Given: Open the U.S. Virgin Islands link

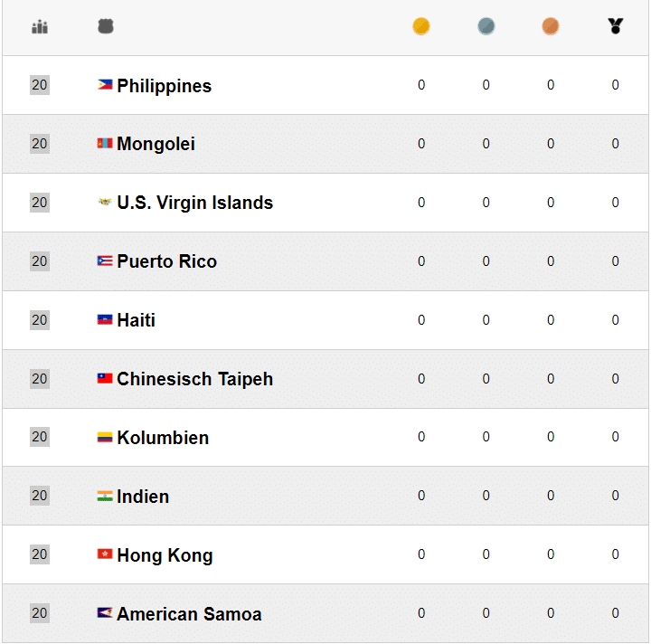Looking at the screenshot, I should pos(194,203).
